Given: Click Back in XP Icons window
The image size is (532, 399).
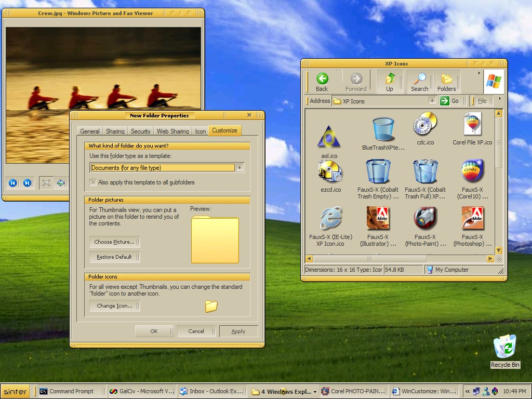Looking at the screenshot, I should [x=322, y=82].
